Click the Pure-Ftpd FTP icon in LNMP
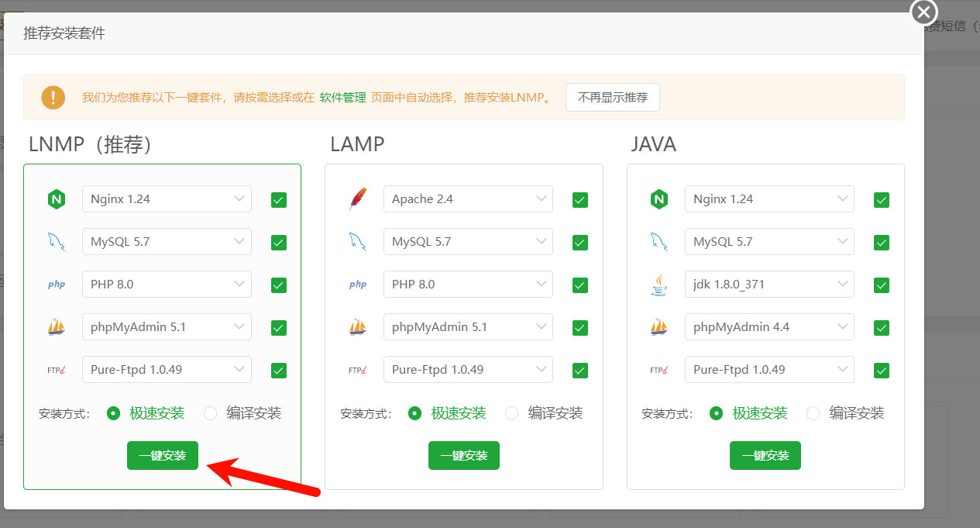The height and width of the screenshot is (528, 980). click(x=56, y=370)
